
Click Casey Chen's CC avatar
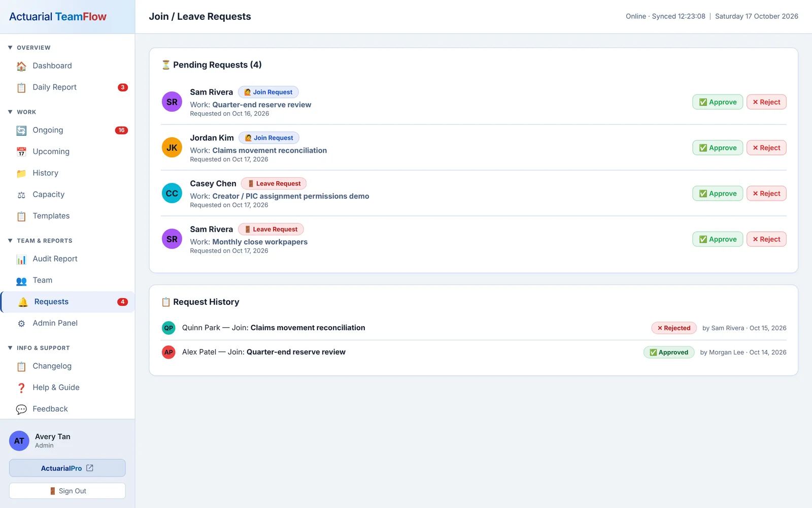tap(172, 194)
